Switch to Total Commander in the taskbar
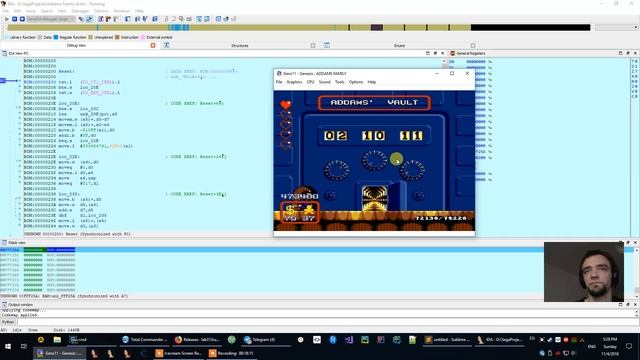The width and height of the screenshot is (640, 360). tap(145, 340)
